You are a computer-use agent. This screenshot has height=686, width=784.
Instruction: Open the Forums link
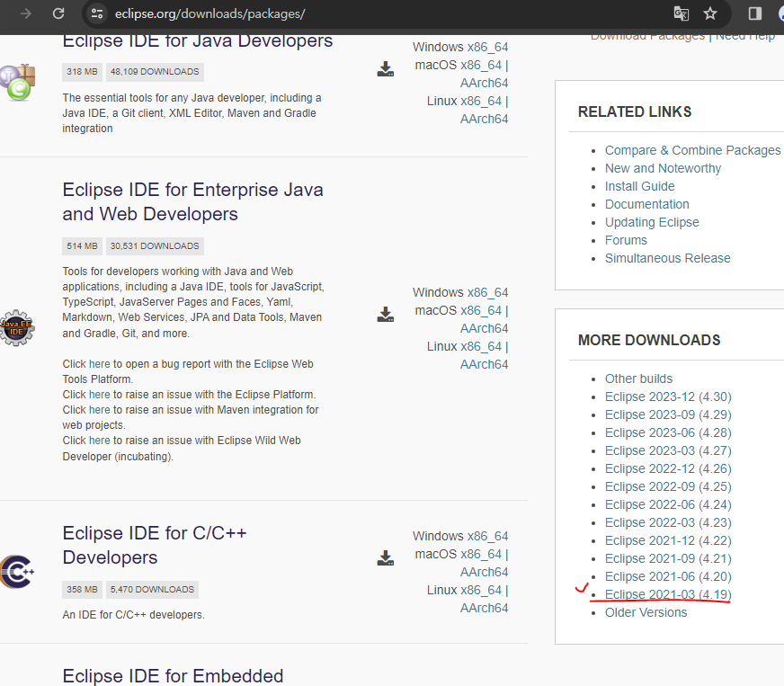pos(626,240)
